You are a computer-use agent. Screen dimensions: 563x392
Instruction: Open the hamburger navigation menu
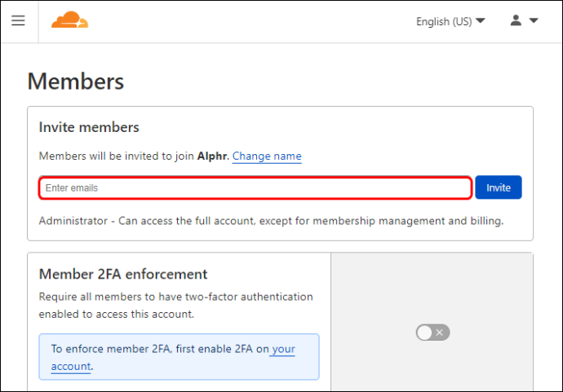(x=18, y=20)
